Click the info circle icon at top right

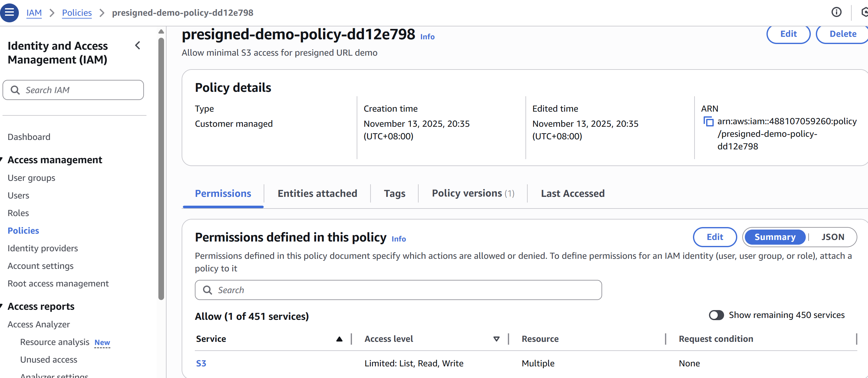(x=836, y=13)
